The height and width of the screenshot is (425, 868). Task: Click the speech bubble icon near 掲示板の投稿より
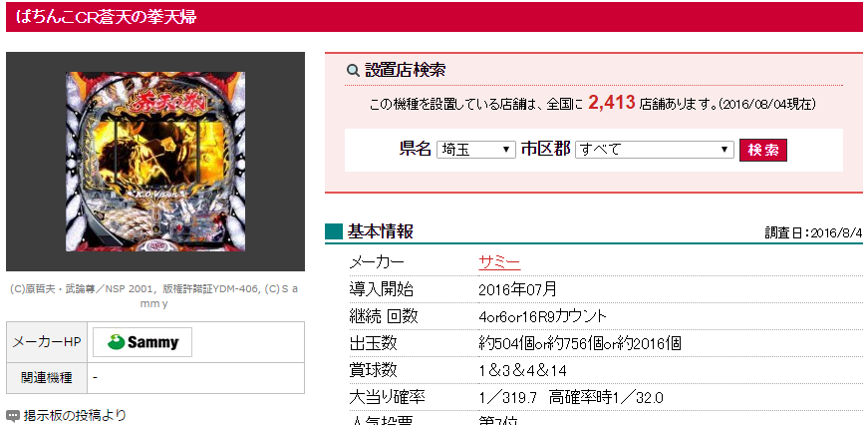click(x=12, y=415)
